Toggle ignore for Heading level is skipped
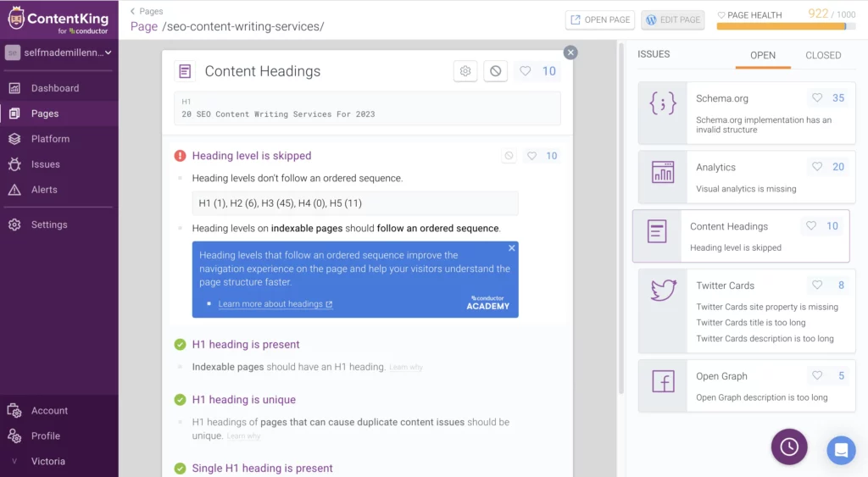Viewport: 868px width, 477px height. pos(509,156)
